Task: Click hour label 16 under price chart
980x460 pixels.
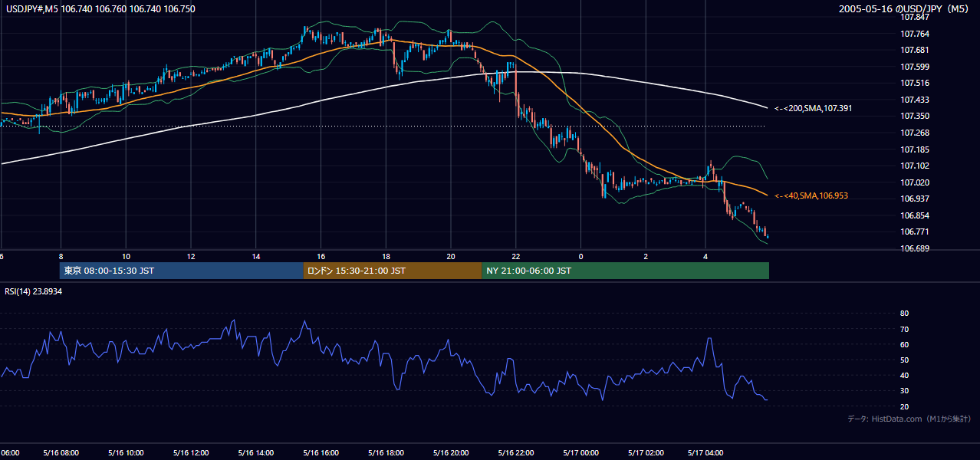Action: tap(321, 256)
